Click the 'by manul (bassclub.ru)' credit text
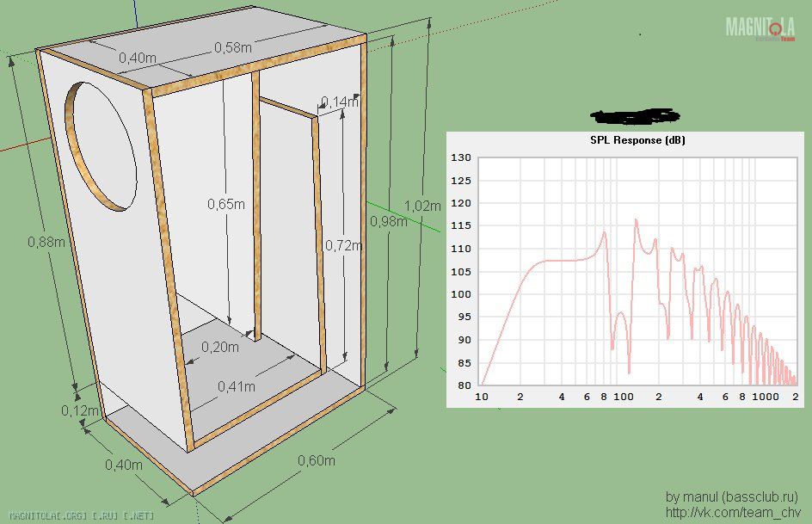Image resolution: width=812 pixels, height=524 pixels. (x=732, y=496)
